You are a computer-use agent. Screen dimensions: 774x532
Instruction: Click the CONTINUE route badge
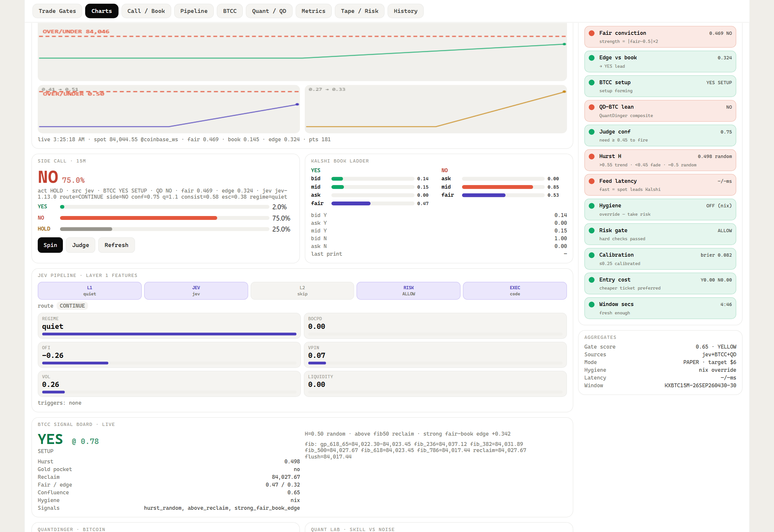coord(72,306)
